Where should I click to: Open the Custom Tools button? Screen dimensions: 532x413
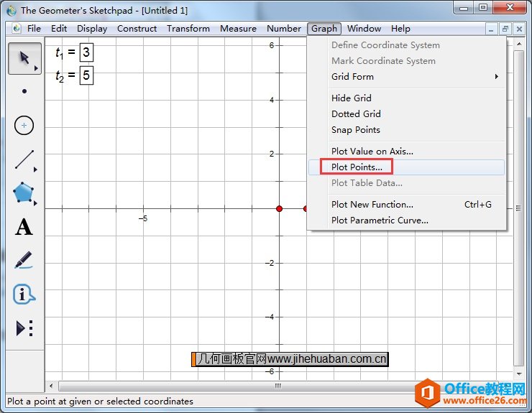pyautogui.click(x=24, y=328)
